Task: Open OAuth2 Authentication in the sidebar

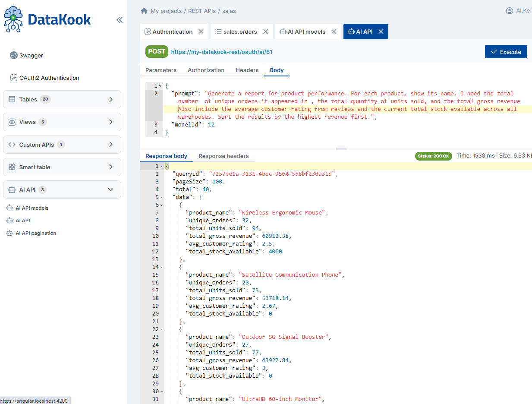Action: tap(49, 78)
